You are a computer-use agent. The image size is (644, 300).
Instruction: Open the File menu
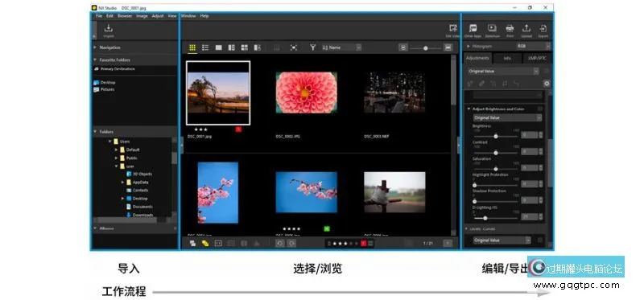(98, 16)
